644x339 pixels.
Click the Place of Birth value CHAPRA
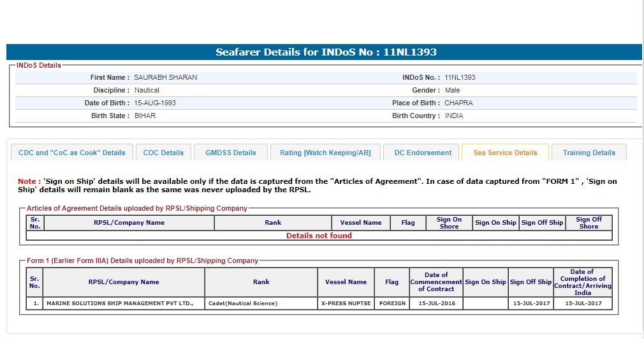pos(458,103)
